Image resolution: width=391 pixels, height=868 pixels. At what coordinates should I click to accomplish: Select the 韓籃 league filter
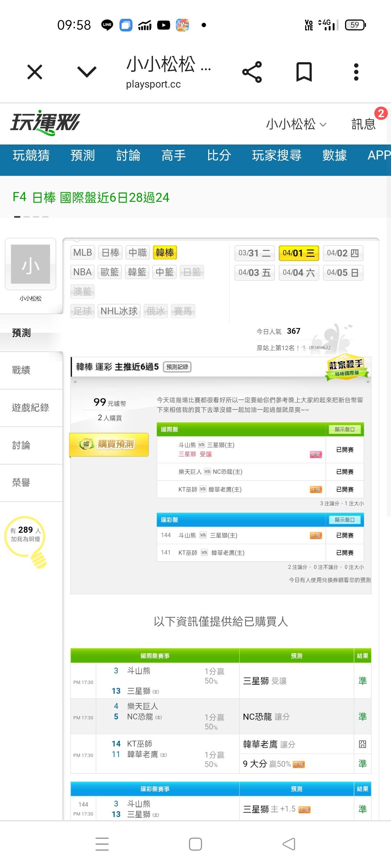coord(137,272)
